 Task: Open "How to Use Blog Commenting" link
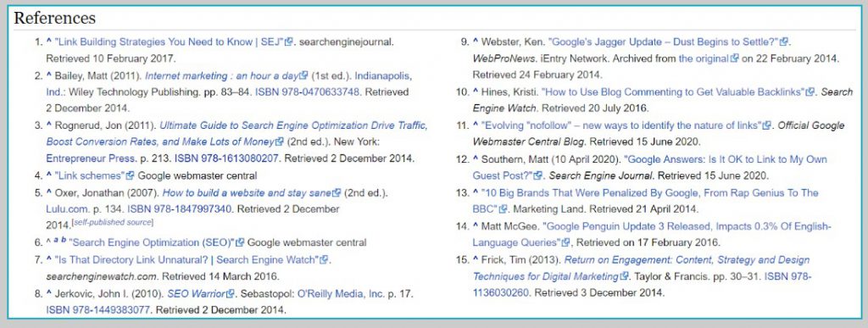click(672, 92)
